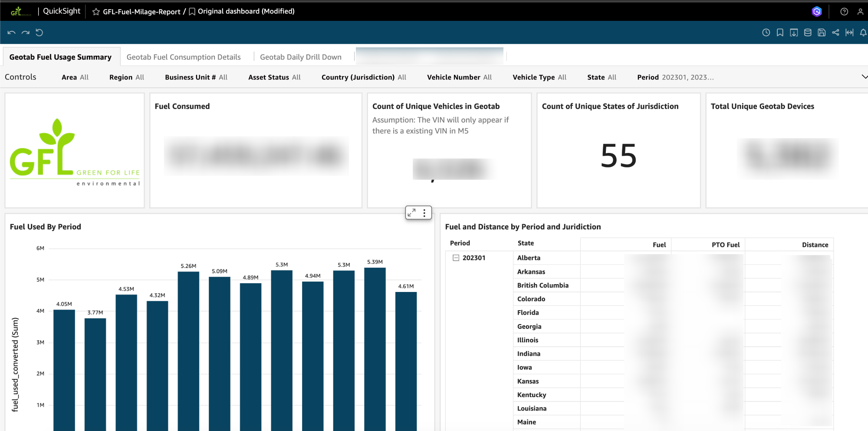Screen dimensions: 868x431
Task: Open the Area filter dropdown
Action: [x=75, y=77]
